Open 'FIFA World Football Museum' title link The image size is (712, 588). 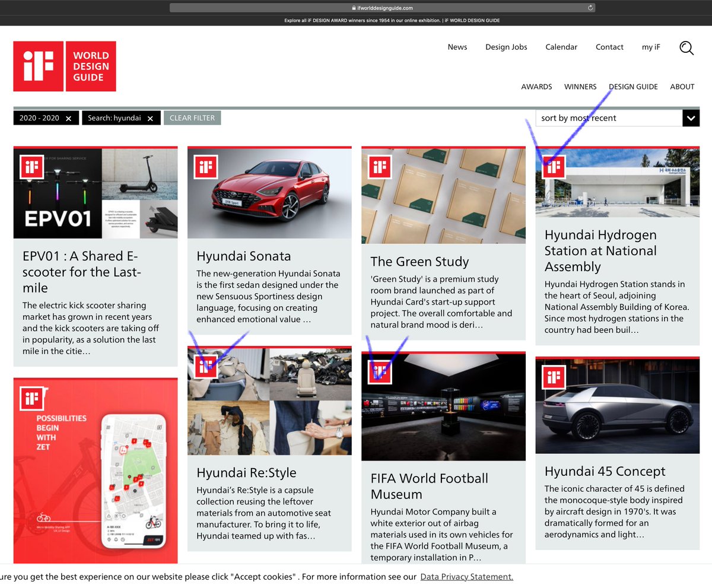(x=430, y=487)
